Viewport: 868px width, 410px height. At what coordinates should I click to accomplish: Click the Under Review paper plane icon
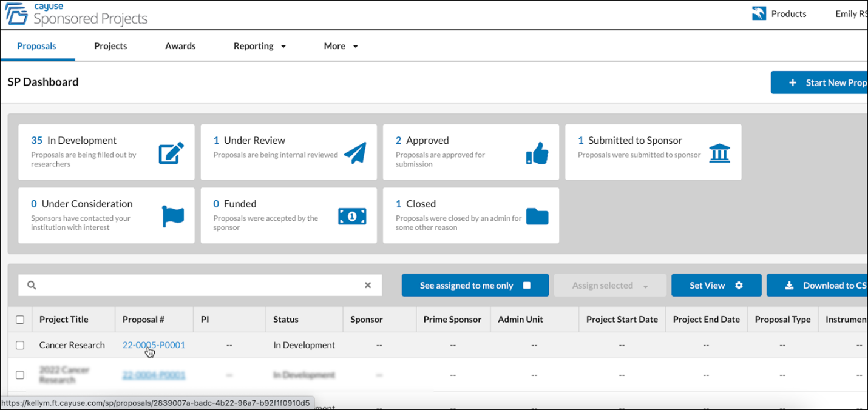355,153
